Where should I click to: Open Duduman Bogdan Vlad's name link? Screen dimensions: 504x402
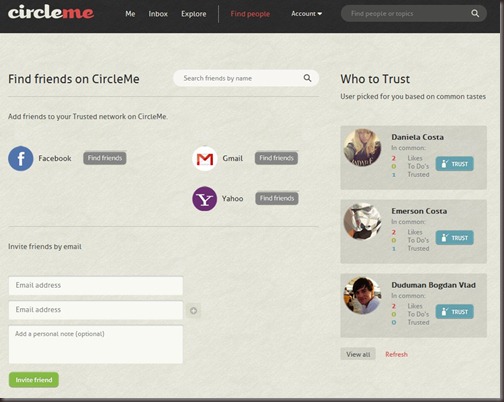tap(433, 285)
